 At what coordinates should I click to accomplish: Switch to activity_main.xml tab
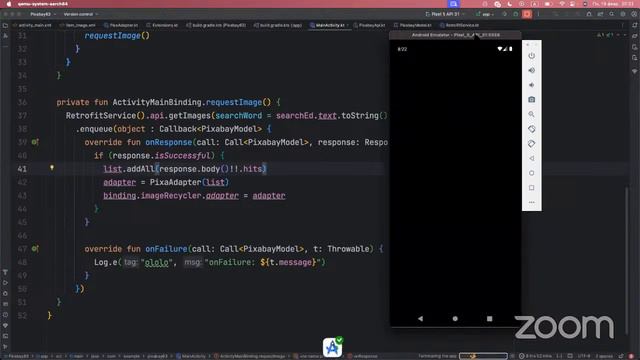click(x=32, y=25)
